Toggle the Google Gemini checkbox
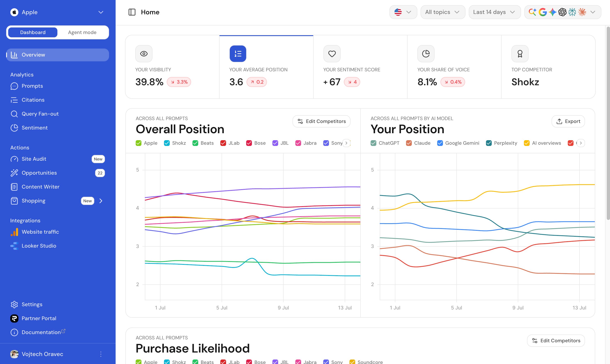This screenshot has height=364, width=610. click(440, 143)
